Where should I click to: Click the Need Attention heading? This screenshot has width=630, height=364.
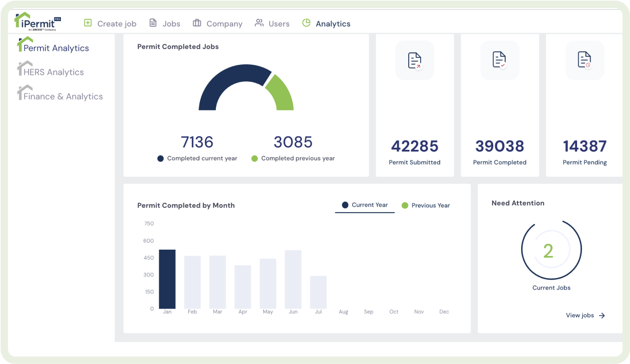(518, 203)
